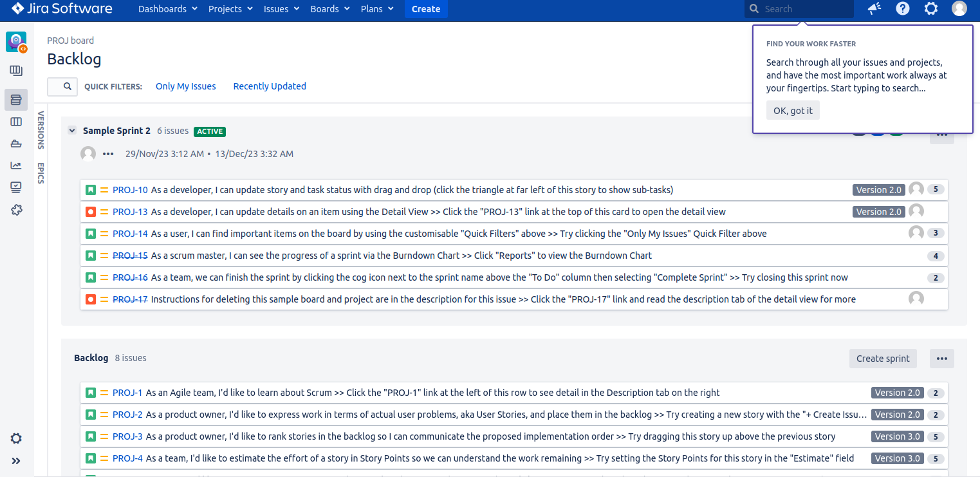
Task: Click the estimate badge 4 on PROJ-15
Action: point(936,256)
